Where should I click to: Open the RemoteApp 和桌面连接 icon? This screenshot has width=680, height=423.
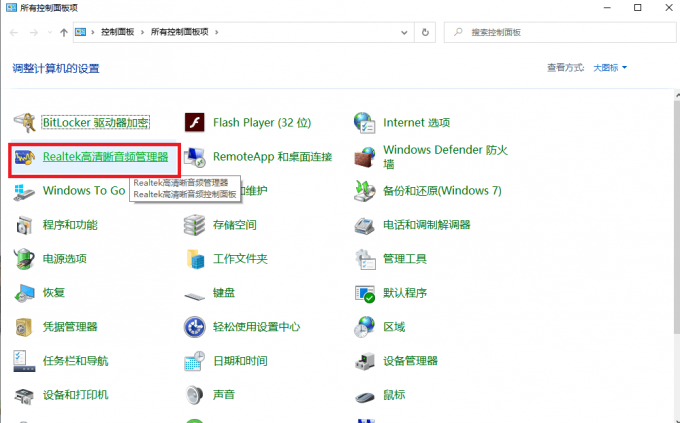tap(195, 157)
